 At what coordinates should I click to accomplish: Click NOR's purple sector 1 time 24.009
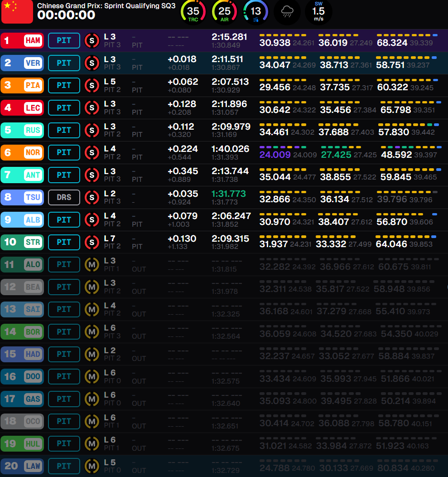point(275,155)
